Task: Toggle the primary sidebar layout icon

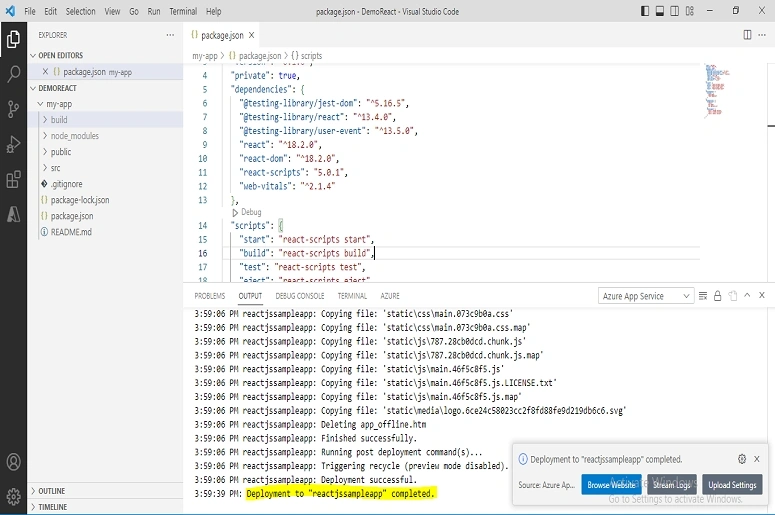Action: click(645, 11)
